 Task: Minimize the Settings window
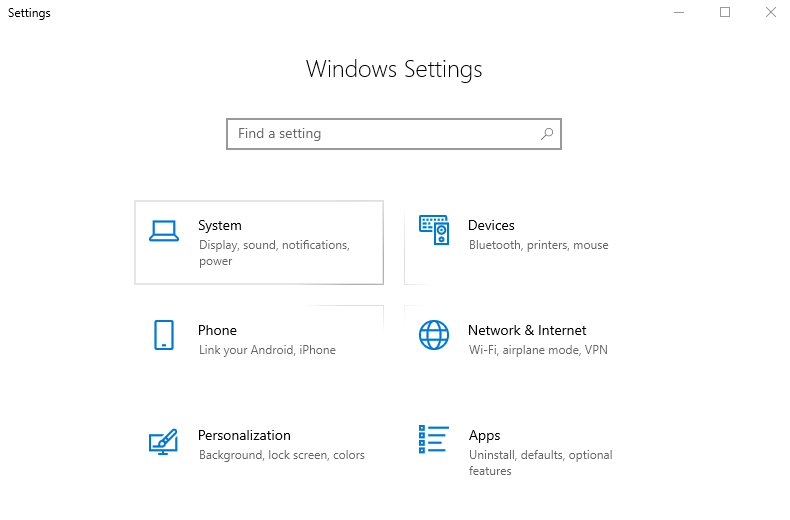(x=679, y=12)
